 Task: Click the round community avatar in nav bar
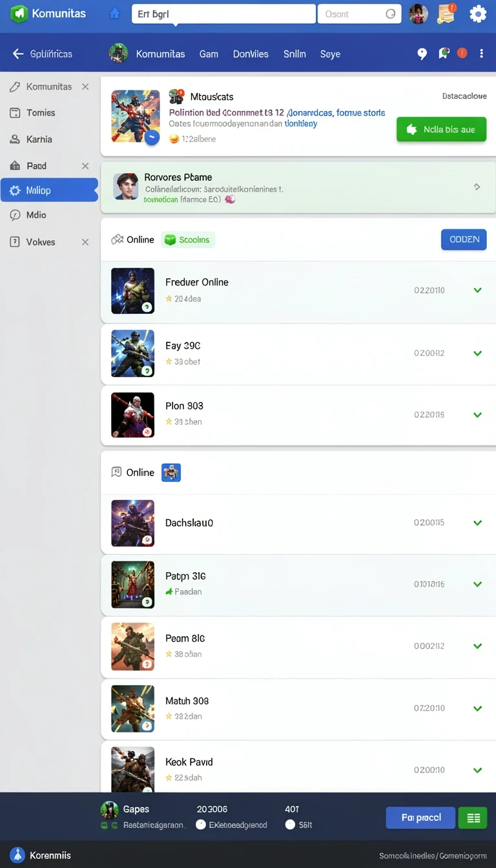point(118,54)
